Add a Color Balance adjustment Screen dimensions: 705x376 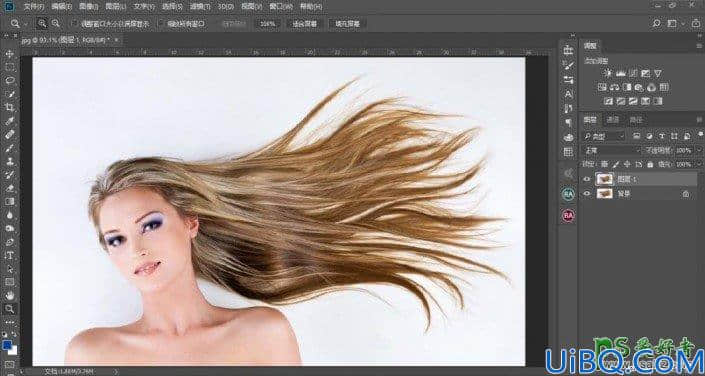(615, 87)
